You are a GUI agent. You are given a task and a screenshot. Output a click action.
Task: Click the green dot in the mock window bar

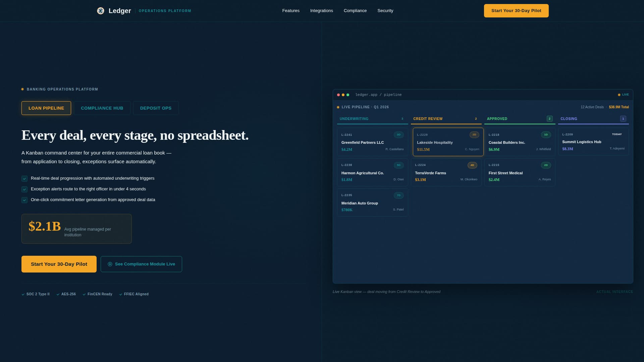coord(348,95)
